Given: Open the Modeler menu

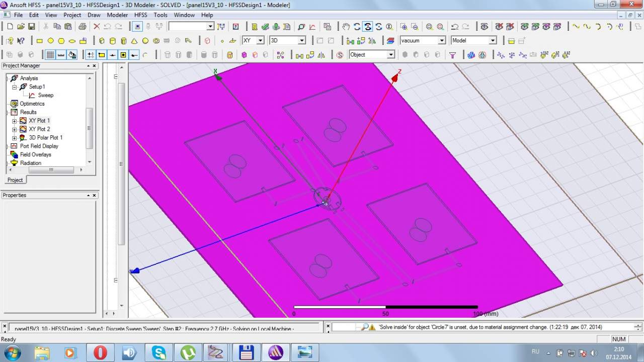Looking at the screenshot, I should 117,15.
